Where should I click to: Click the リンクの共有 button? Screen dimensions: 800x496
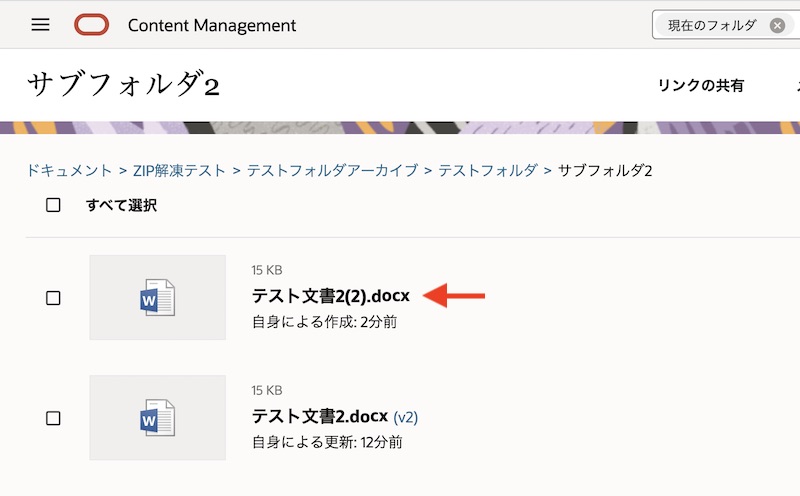pos(700,86)
